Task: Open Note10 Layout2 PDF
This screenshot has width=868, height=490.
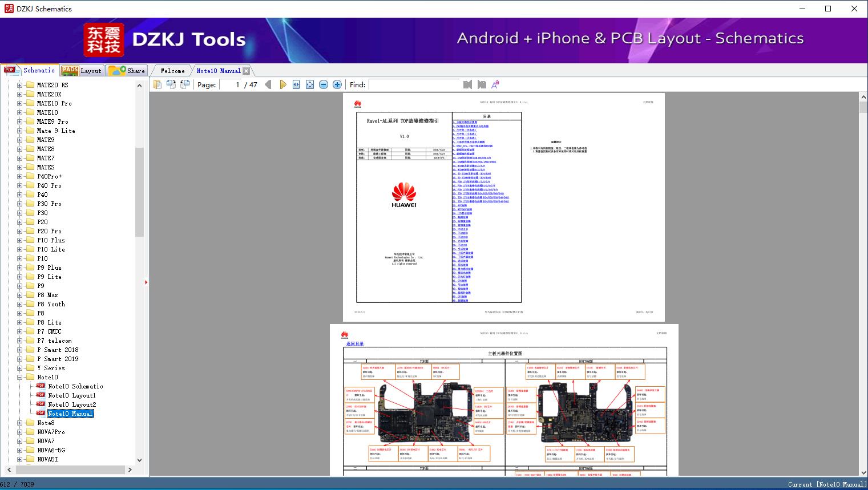Action: tap(72, 404)
